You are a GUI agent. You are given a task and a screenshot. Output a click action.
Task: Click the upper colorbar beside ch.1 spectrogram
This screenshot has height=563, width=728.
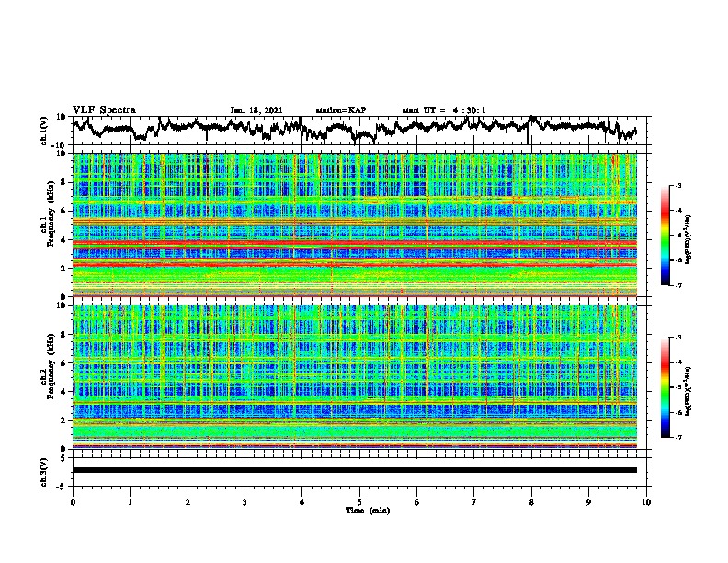665,236
